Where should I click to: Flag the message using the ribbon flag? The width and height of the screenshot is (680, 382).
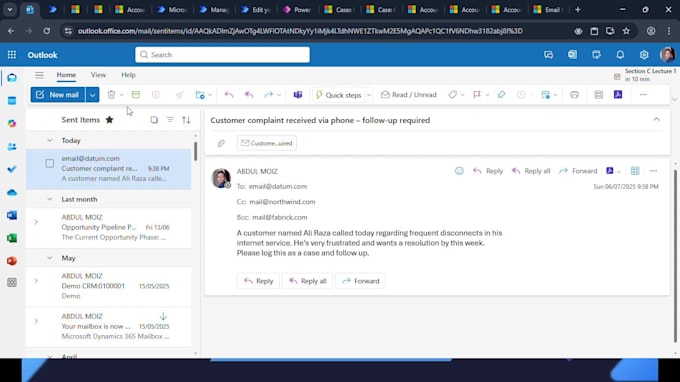tap(477, 95)
